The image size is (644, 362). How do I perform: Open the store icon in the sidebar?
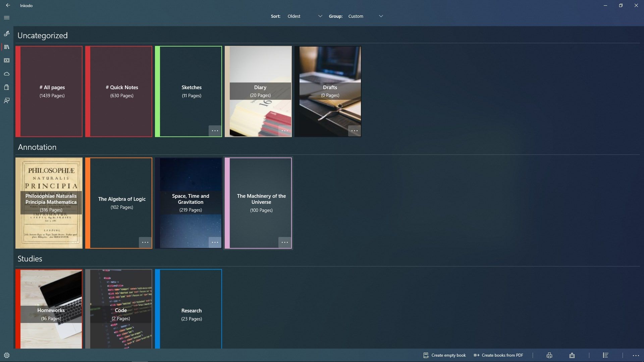[x=6, y=87]
